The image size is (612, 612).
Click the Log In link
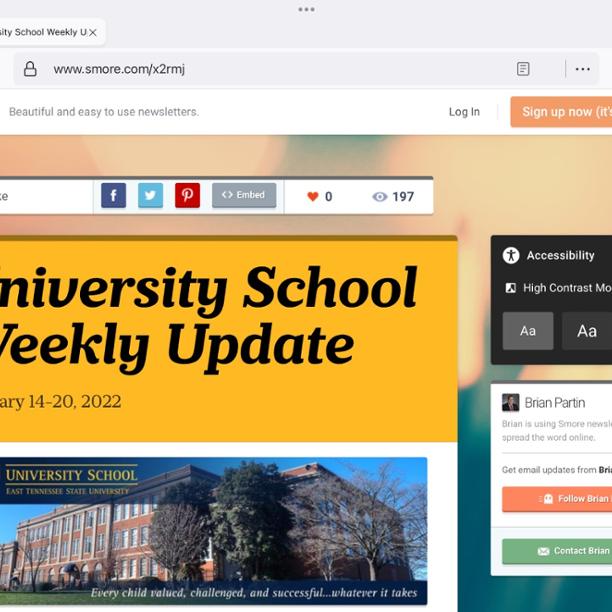(464, 112)
